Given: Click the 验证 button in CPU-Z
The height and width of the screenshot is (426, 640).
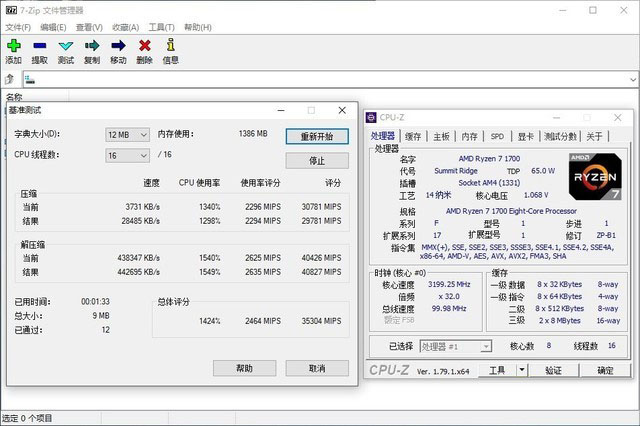Looking at the screenshot, I should [x=553, y=370].
